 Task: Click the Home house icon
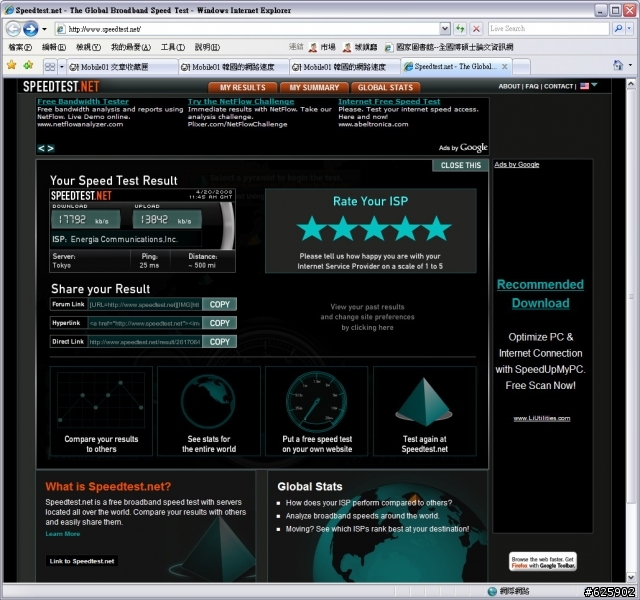(618, 65)
